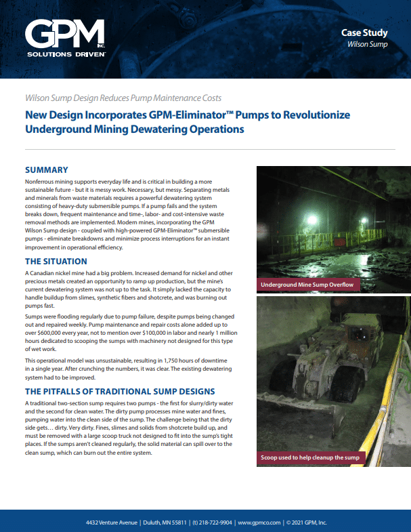Click the SUMMARY section heading
This screenshot has height=532, width=411.
47,170
